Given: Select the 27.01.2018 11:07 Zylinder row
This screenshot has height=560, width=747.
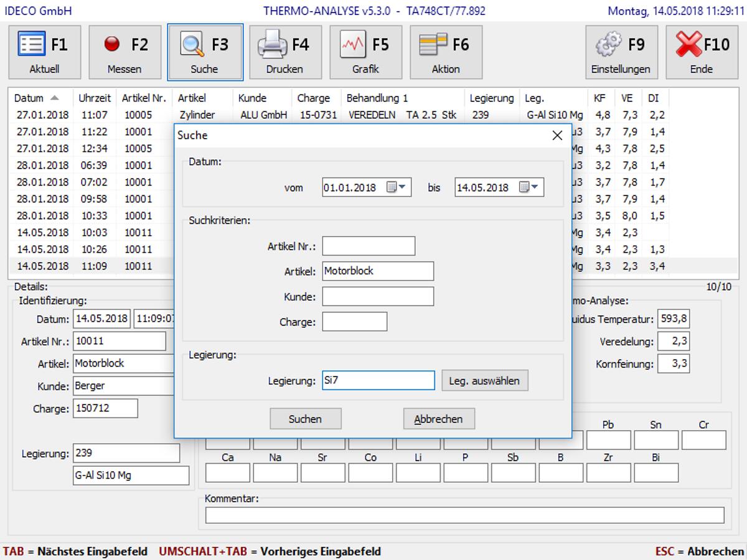Looking at the screenshot, I should (x=93, y=115).
